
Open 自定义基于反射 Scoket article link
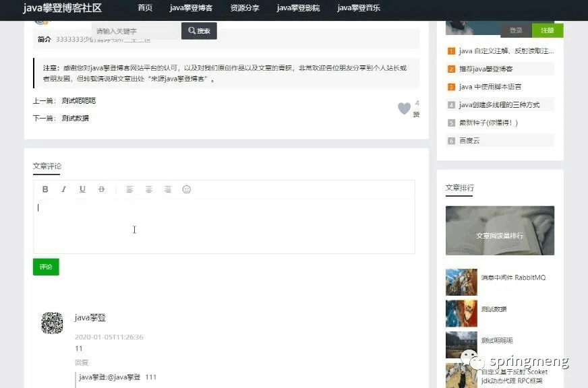514,377
